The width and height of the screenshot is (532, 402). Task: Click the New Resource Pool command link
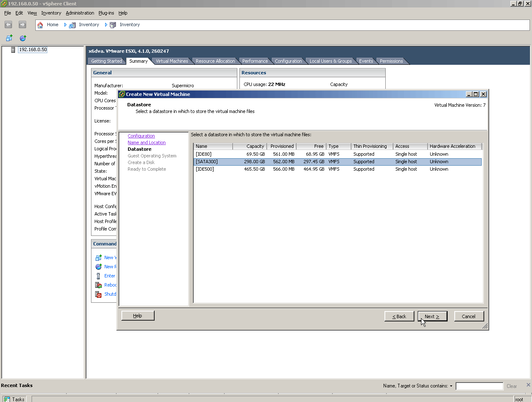[x=110, y=267]
